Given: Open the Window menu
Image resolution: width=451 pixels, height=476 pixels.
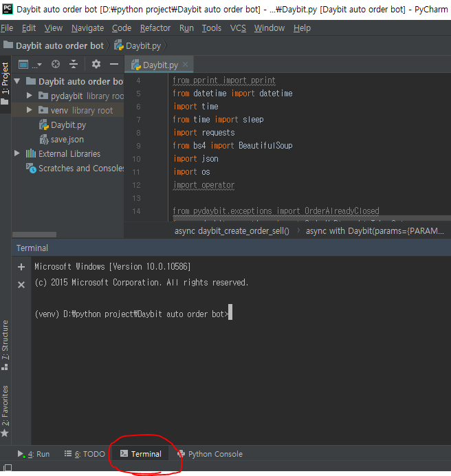Looking at the screenshot, I should click(269, 28).
